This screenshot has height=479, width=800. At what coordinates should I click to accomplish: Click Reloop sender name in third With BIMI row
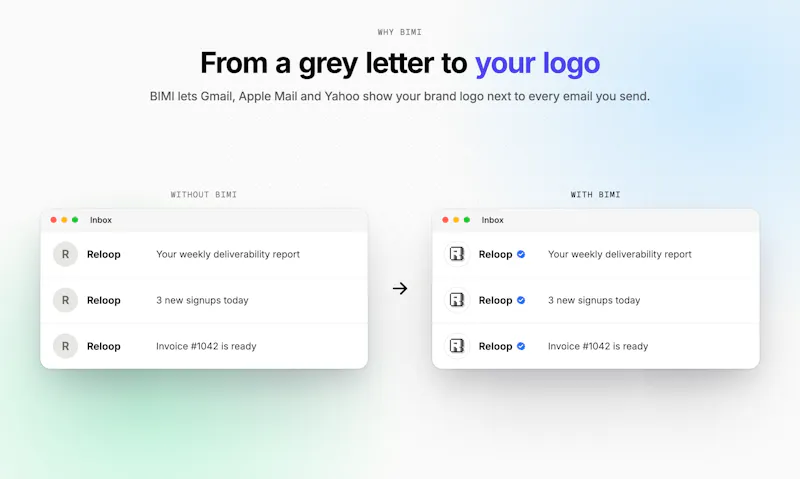tap(495, 346)
